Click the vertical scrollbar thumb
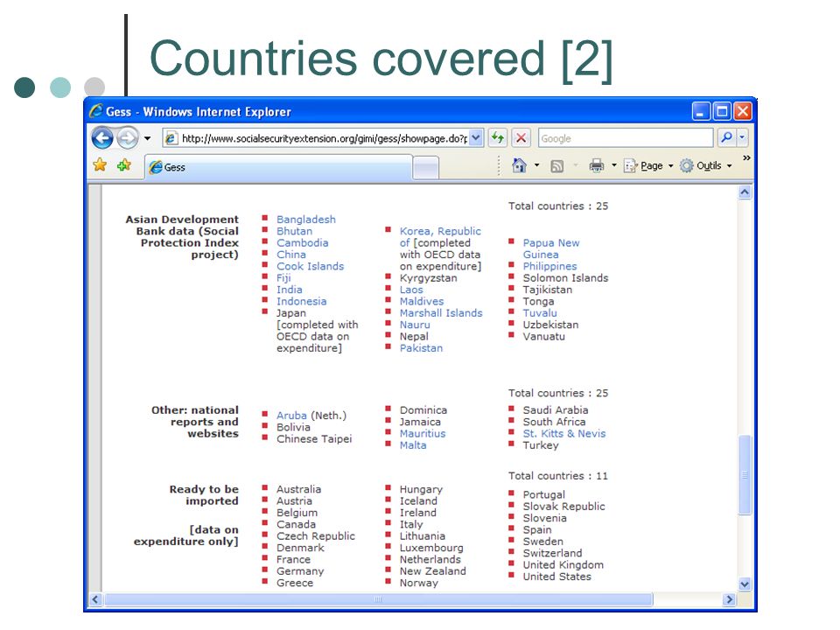Image resolution: width=840 pixels, height=630 pixels. 745,475
